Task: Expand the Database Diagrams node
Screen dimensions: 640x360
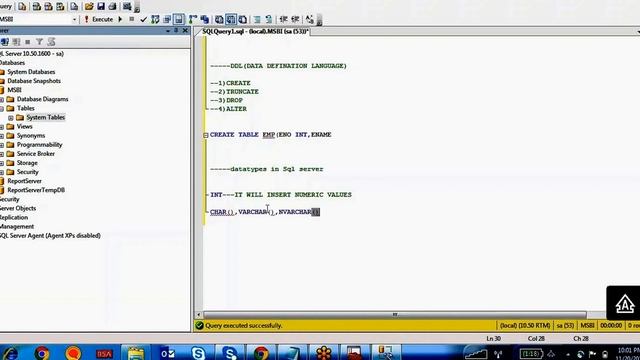Action: (x=2, y=100)
